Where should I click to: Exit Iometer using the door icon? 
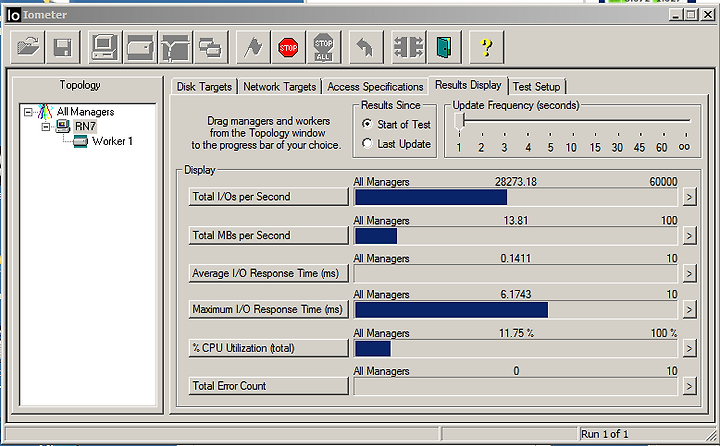click(x=444, y=47)
